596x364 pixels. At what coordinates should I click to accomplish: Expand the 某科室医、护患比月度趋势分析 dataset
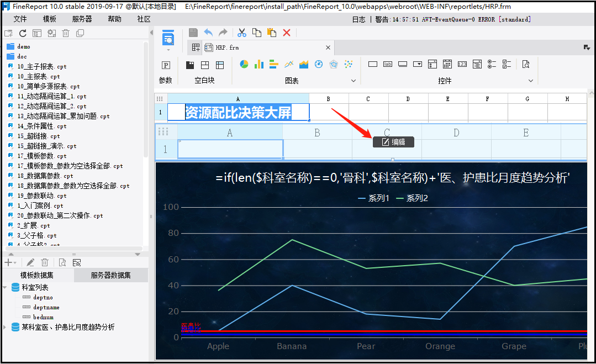pyautogui.click(x=5, y=327)
